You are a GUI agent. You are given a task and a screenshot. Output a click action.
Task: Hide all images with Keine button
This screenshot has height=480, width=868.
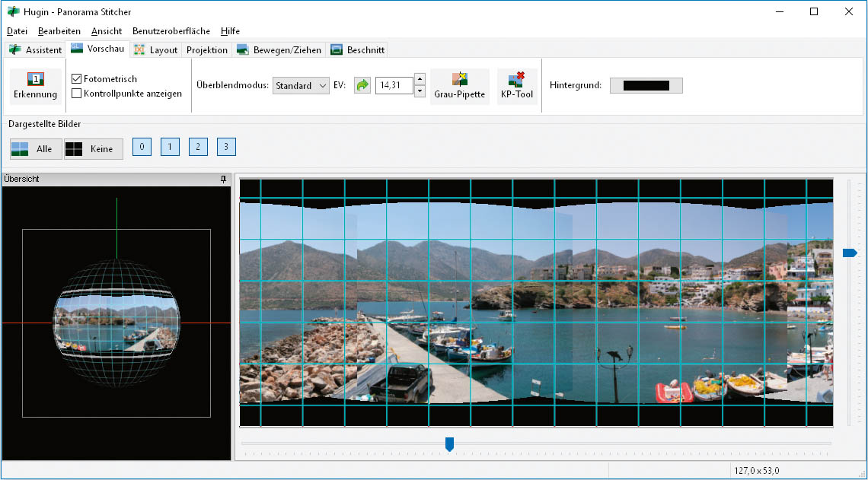click(93, 149)
